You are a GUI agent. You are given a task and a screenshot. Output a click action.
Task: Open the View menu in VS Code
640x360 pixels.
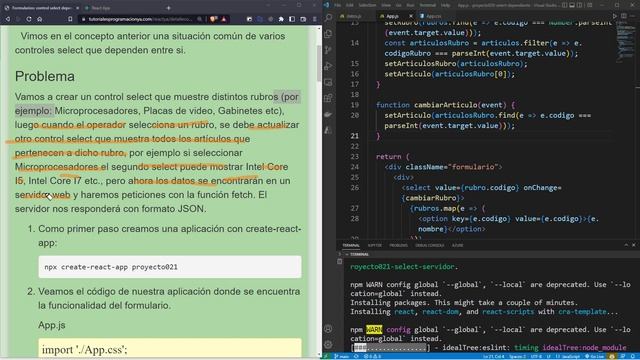(386, 5)
